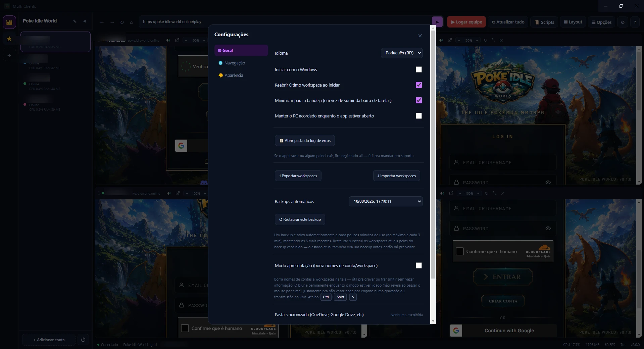Mute the bottom-left game panel speaker icon

(169, 193)
